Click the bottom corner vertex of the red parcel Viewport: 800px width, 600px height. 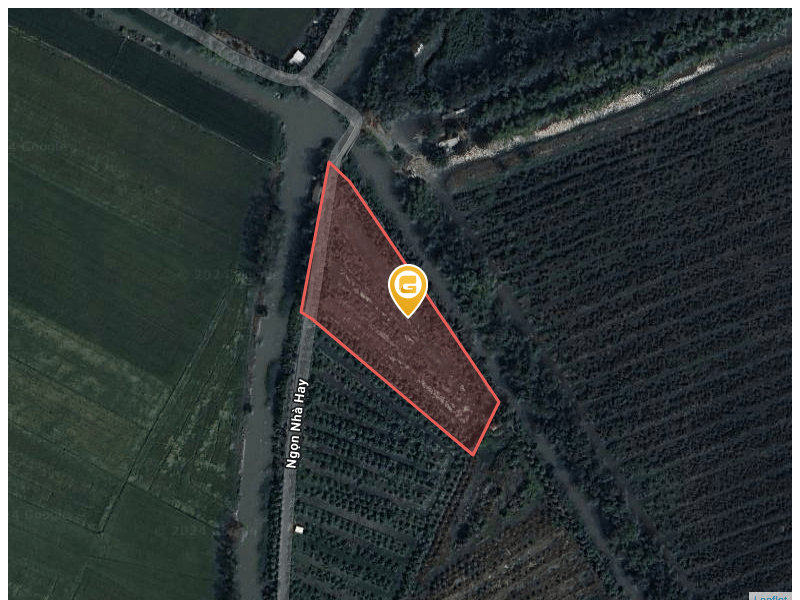click(473, 455)
